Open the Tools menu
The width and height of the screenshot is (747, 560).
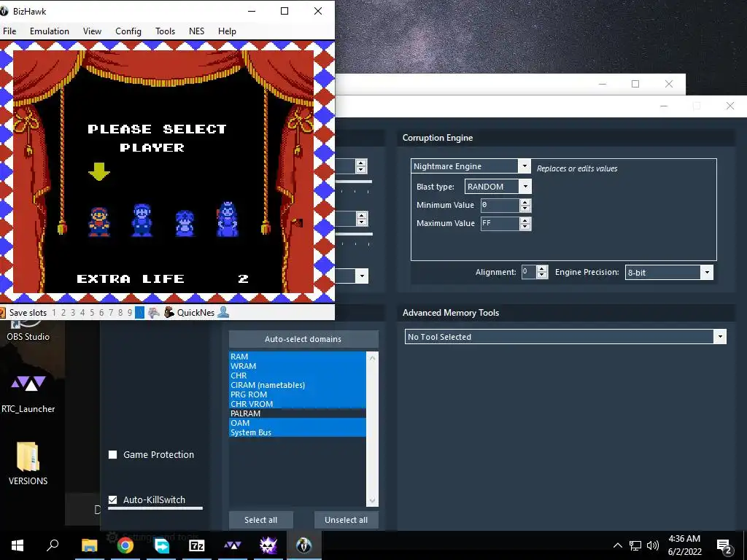point(166,31)
